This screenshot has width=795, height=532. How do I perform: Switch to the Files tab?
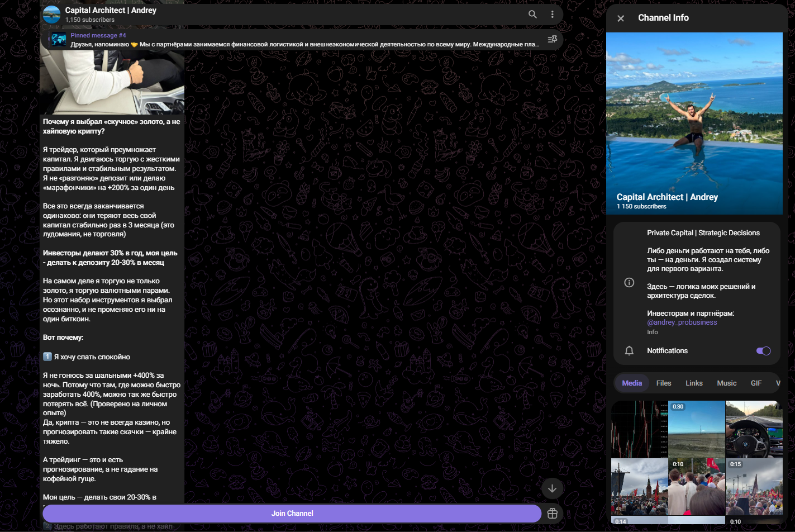[664, 383]
